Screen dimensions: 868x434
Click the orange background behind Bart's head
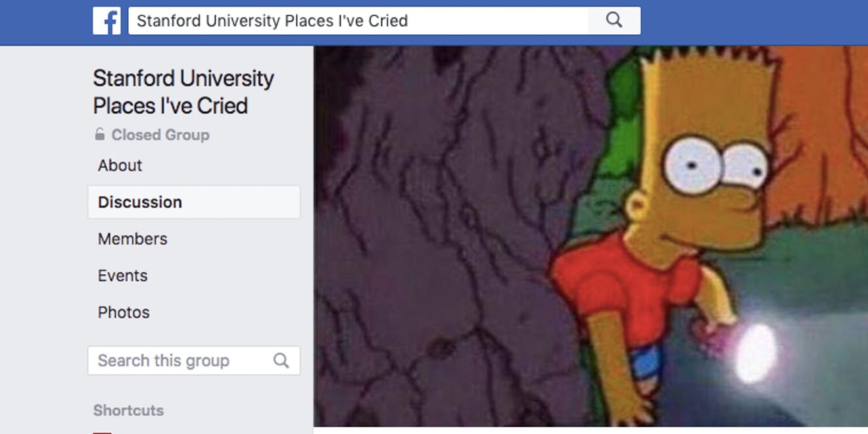(822, 132)
